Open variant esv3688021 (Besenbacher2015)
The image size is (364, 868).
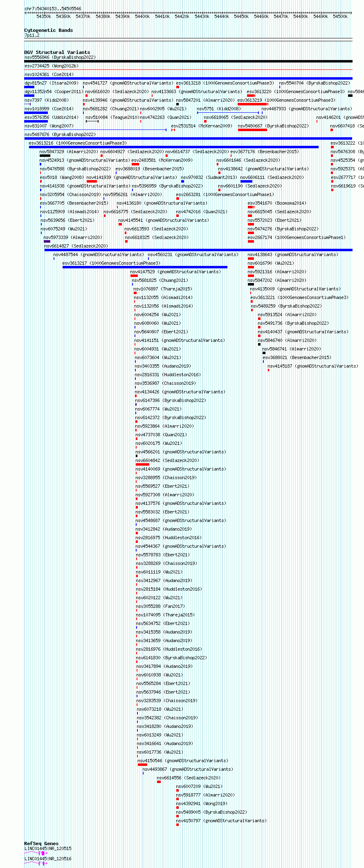click(x=297, y=357)
